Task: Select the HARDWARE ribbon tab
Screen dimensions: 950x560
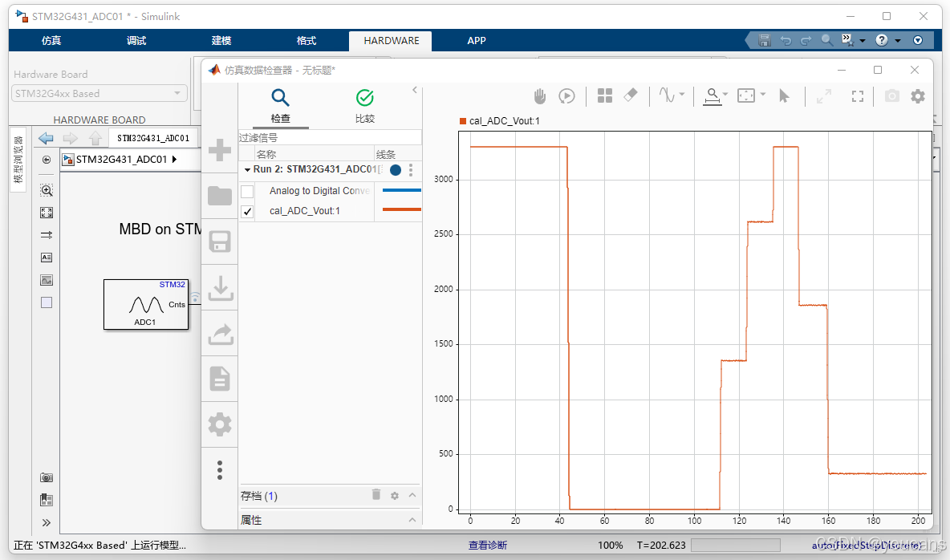Action: click(x=391, y=41)
